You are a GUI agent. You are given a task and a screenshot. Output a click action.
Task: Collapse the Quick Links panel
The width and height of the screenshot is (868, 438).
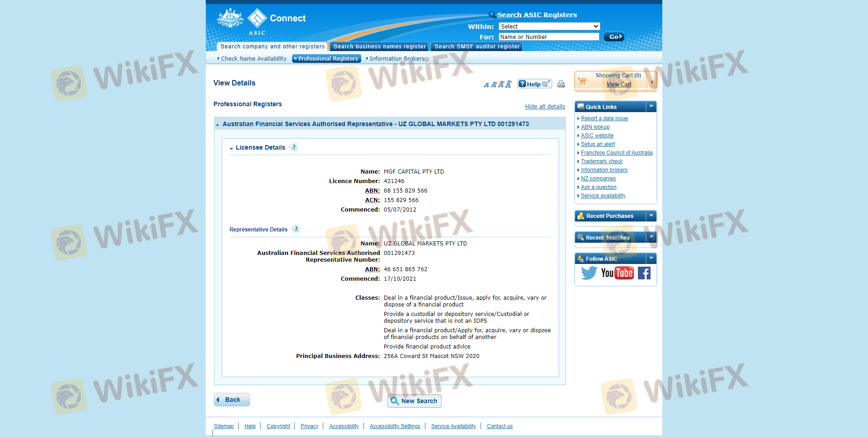click(651, 107)
